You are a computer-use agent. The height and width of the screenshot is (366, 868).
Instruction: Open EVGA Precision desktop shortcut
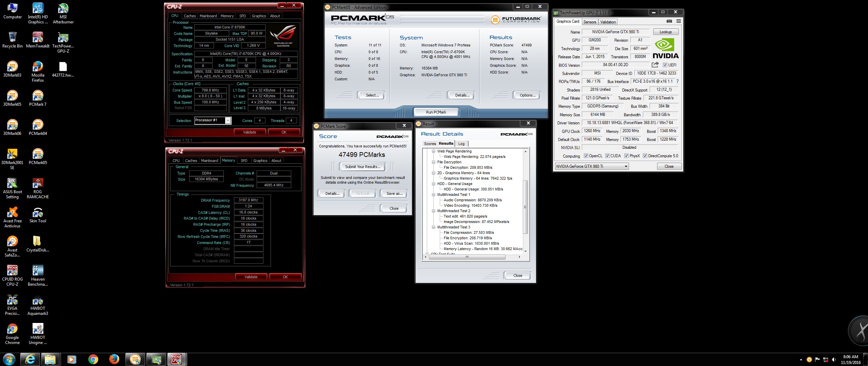coord(12,305)
